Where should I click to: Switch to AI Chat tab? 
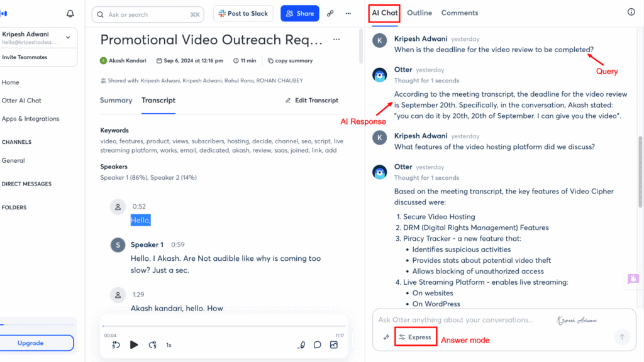click(x=385, y=13)
